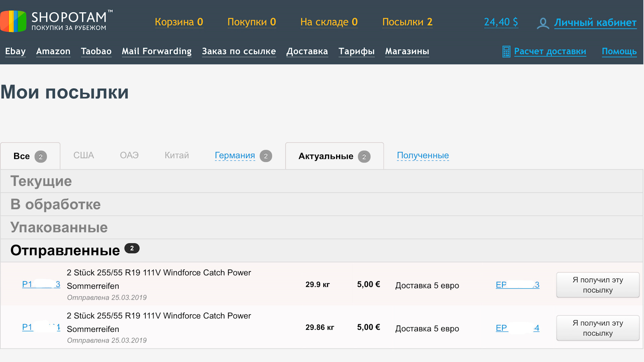Open Магазины menu item
644x362 pixels.
pyautogui.click(x=407, y=51)
